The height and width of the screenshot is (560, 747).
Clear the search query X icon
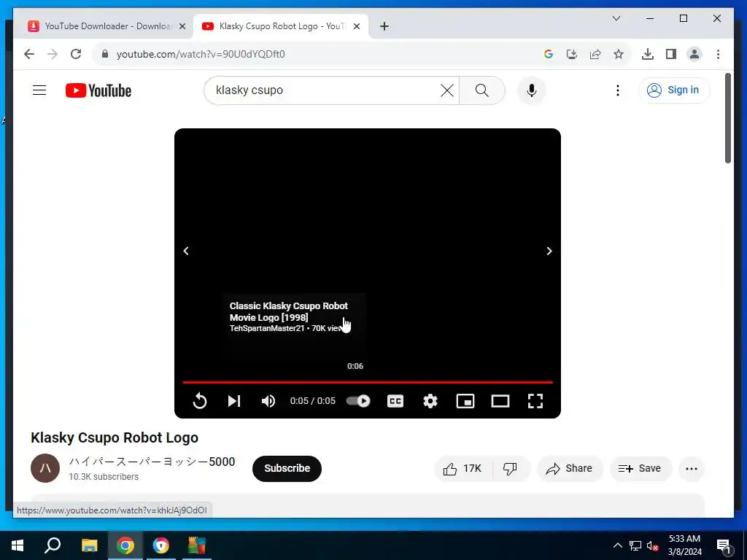point(447,90)
